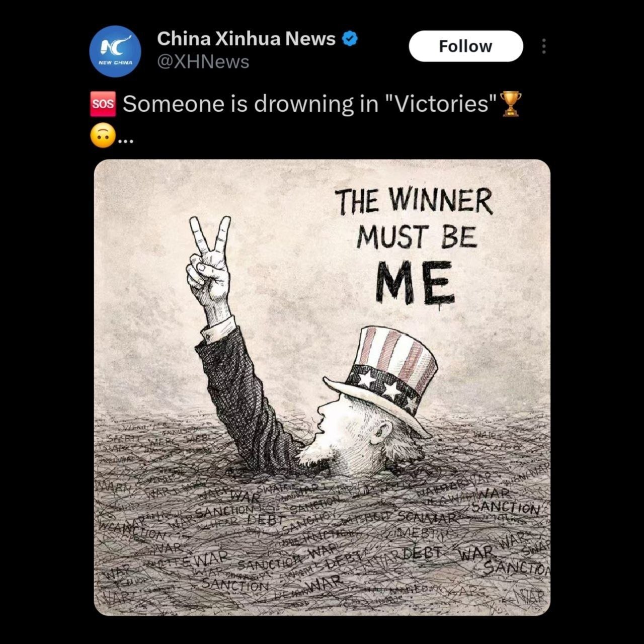Visit the @XHNews handle link
Viewport: 644px width, 644px height.
[203, 62]
